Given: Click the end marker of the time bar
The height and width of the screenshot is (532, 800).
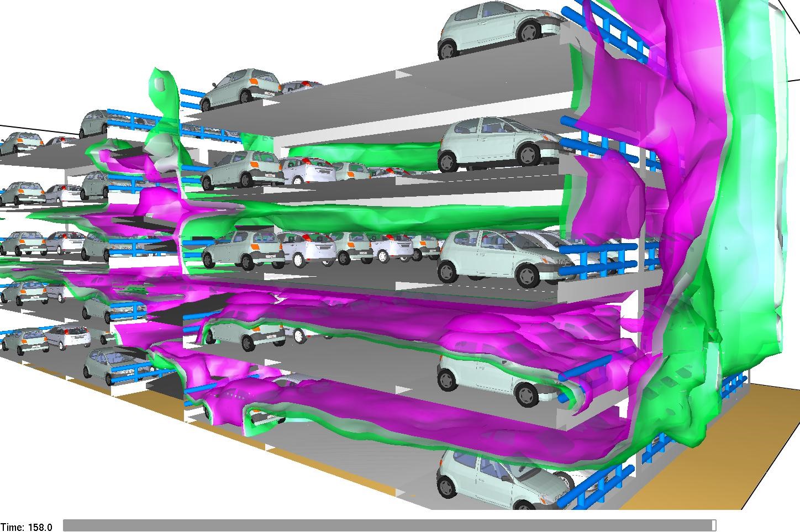Looking at the screenshot, I should point(714,524).
